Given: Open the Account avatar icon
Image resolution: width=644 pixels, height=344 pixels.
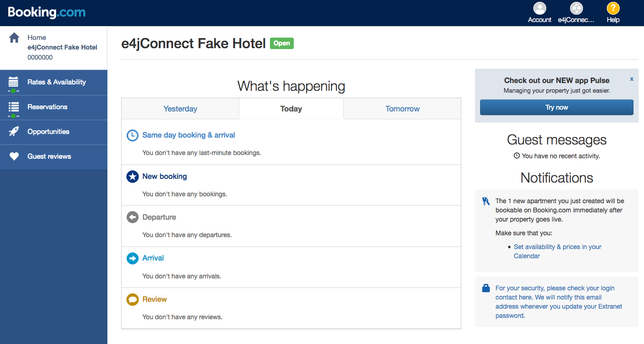Looking at the screenshot, I should 539,8.
